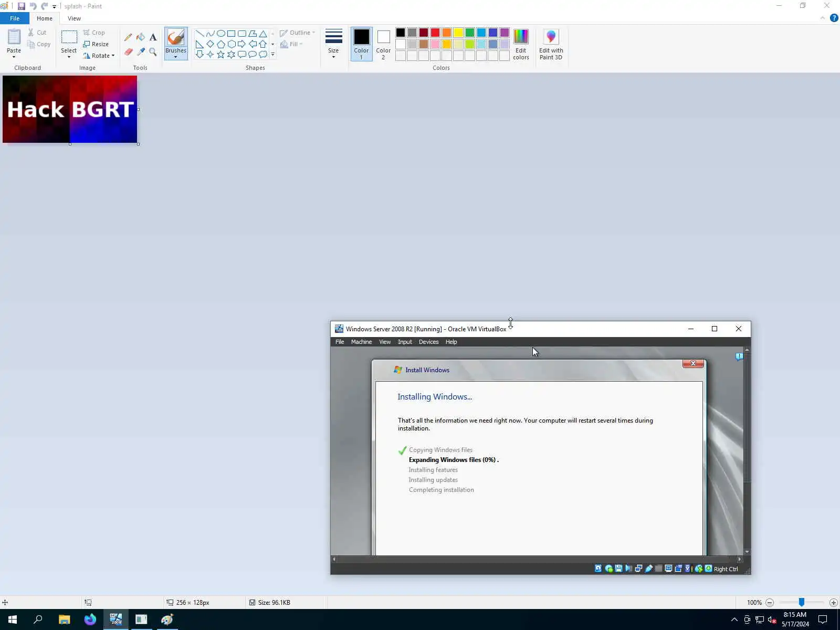
Task: Open the Windows Start menu
Action: pos(13,619)
